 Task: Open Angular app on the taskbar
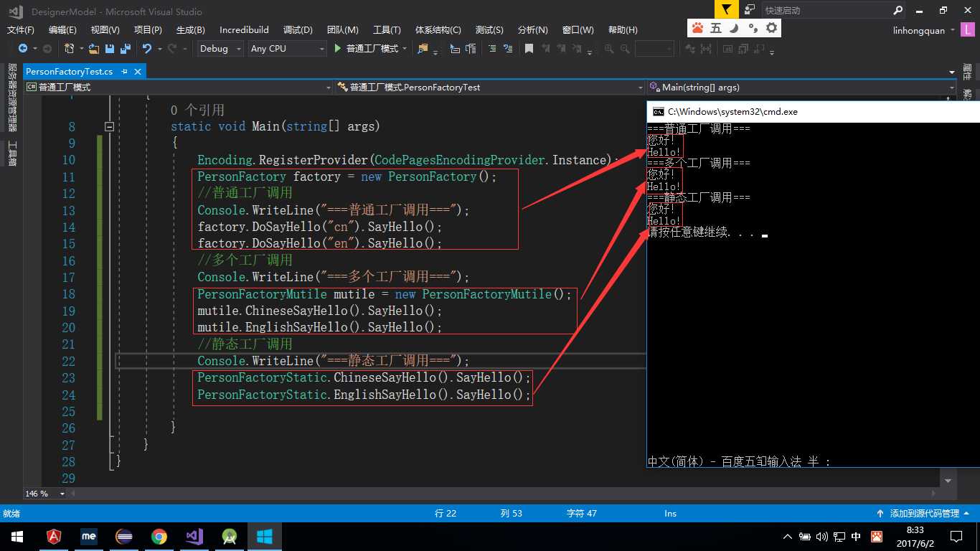click(54, 537)
